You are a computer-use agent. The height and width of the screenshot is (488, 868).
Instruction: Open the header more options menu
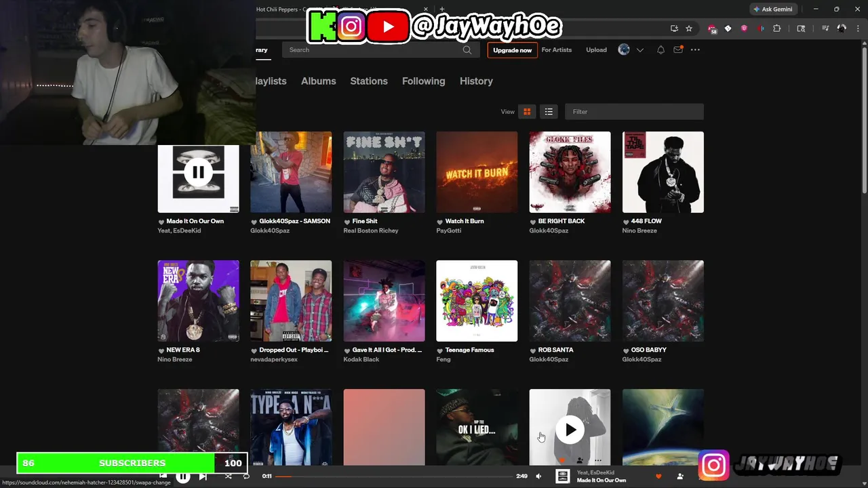(x=695, y=50)
